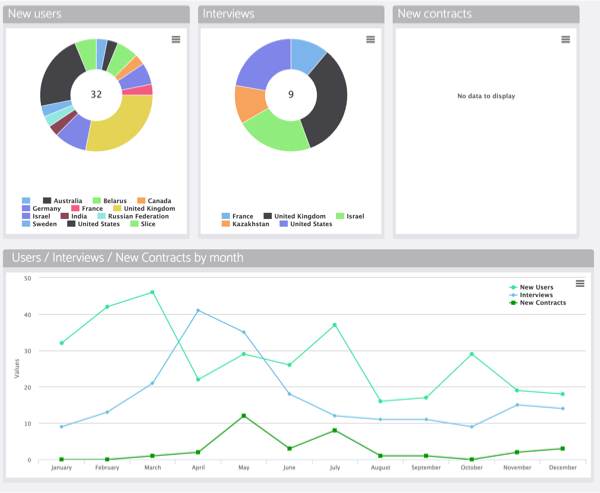Viewport: 600px width, 493px height.
Task: Open the monthly line chart hamburger menu
Action: [580, 283]
